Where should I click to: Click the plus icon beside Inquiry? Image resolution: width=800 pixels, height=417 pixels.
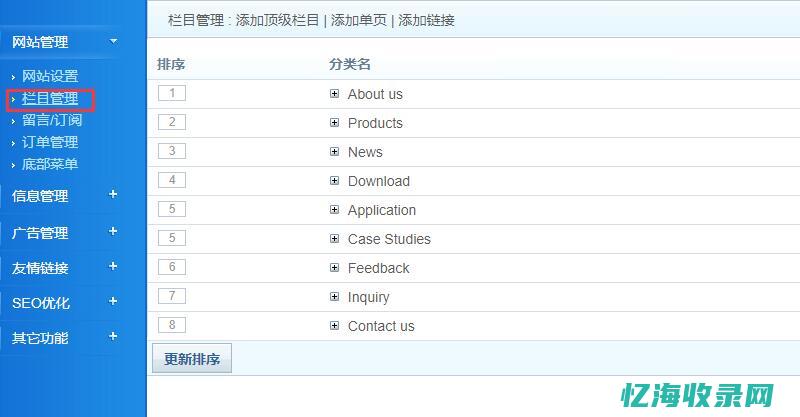pyautogui.click(x=335, y=297)
